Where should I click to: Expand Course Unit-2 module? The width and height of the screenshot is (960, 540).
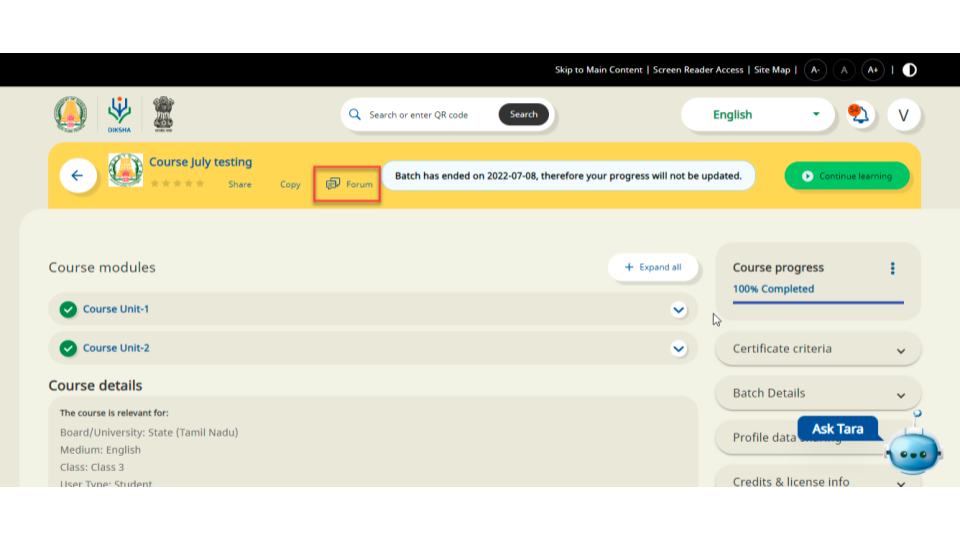coord(679,349)
